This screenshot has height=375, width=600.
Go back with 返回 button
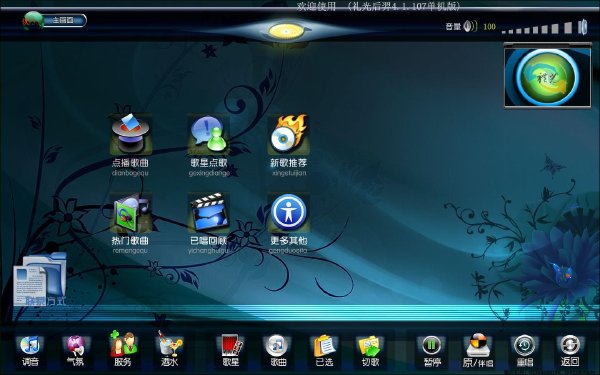coord(570,351)
